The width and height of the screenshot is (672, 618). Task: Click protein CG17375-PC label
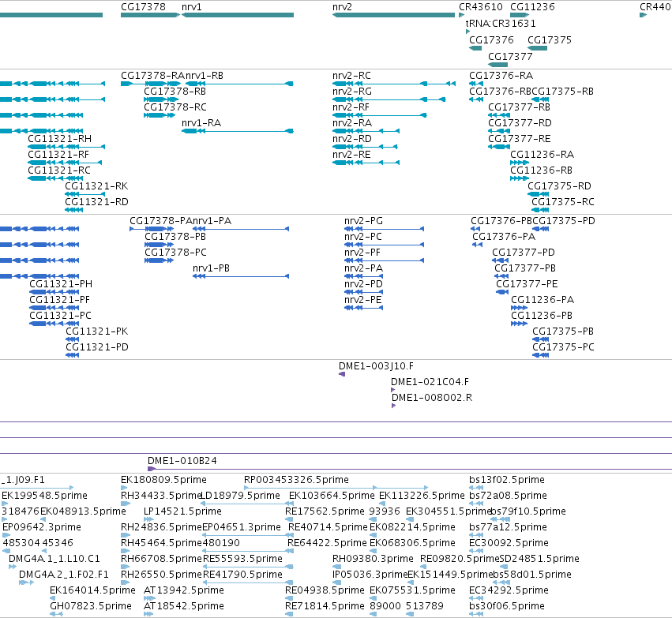(563, 347)
